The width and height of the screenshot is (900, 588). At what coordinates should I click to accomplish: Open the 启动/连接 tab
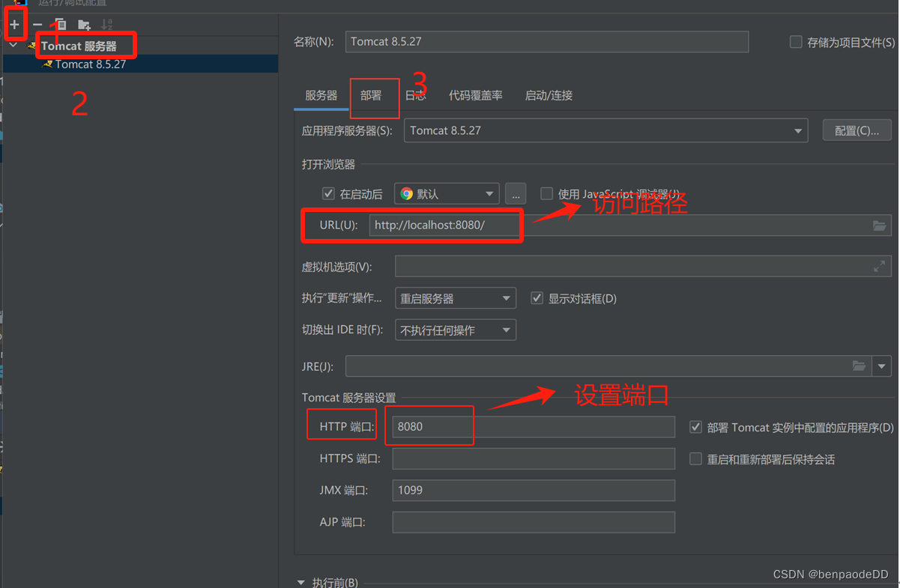tap(549, 95)
